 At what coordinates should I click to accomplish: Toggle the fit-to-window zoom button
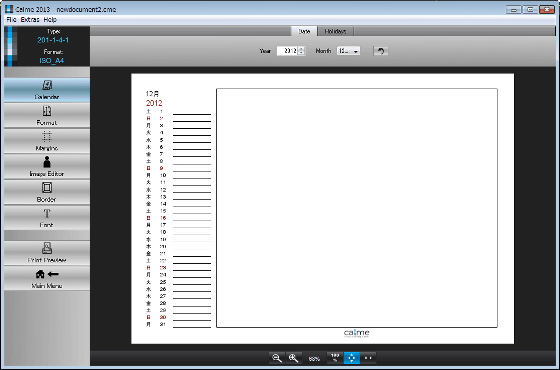[x=351, y=358]
